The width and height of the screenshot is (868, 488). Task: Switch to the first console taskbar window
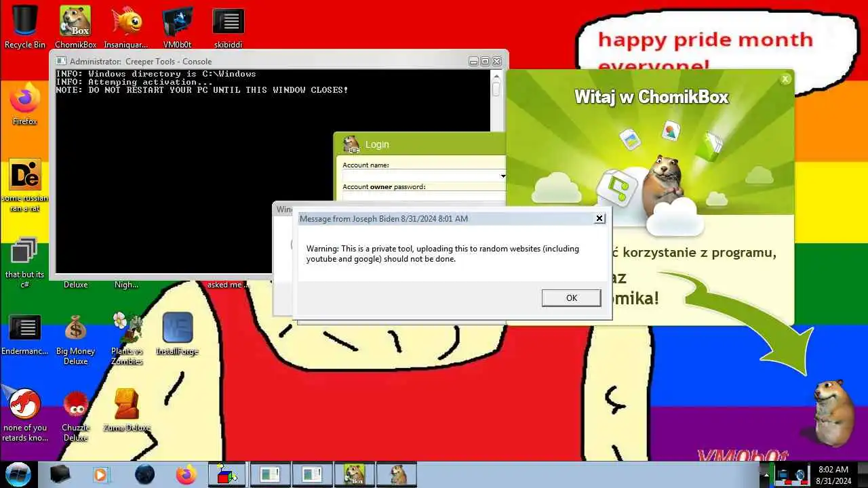[x=270, y=474]
